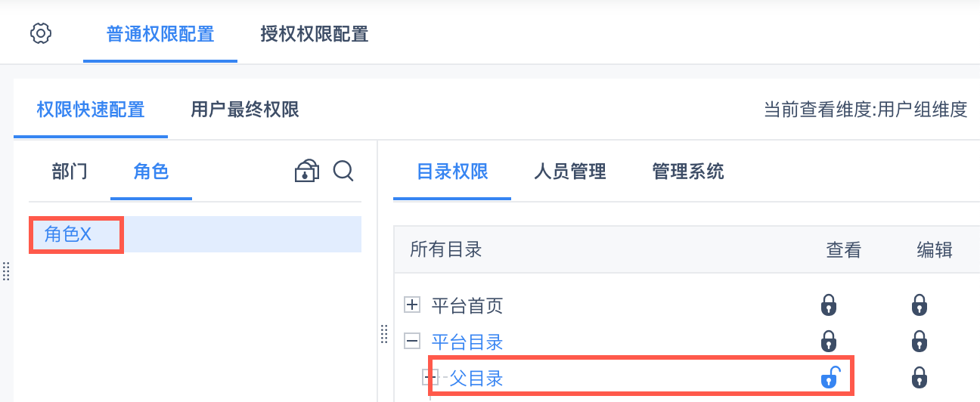Expand the 父目录 tree node
This screenshot has height=402, width=980.
tap(433, 377)
